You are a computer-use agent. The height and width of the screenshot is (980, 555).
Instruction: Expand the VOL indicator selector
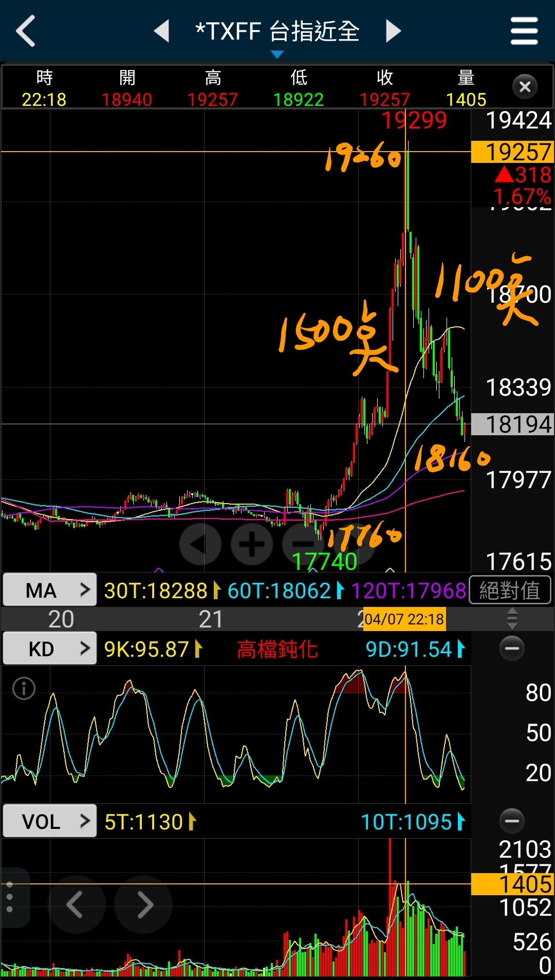(x=49, y=821)
